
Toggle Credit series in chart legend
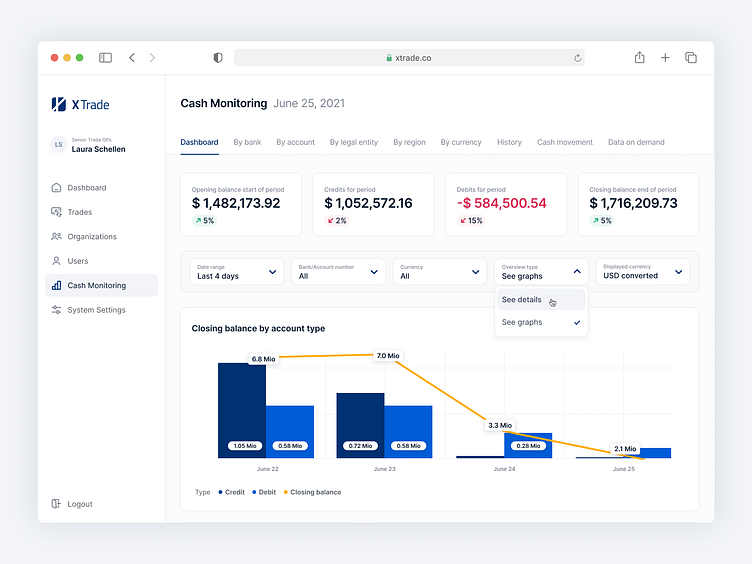[x=232, y=492]
